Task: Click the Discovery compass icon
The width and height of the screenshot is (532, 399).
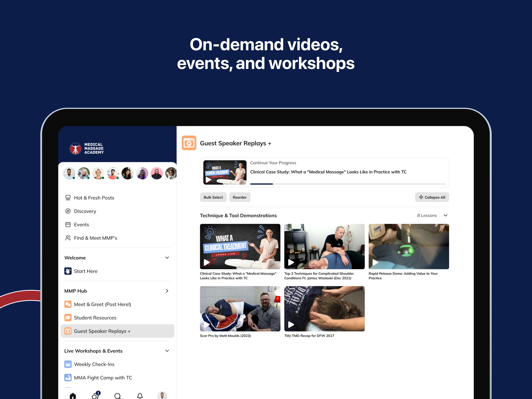Action: click(x=68, y=211)
